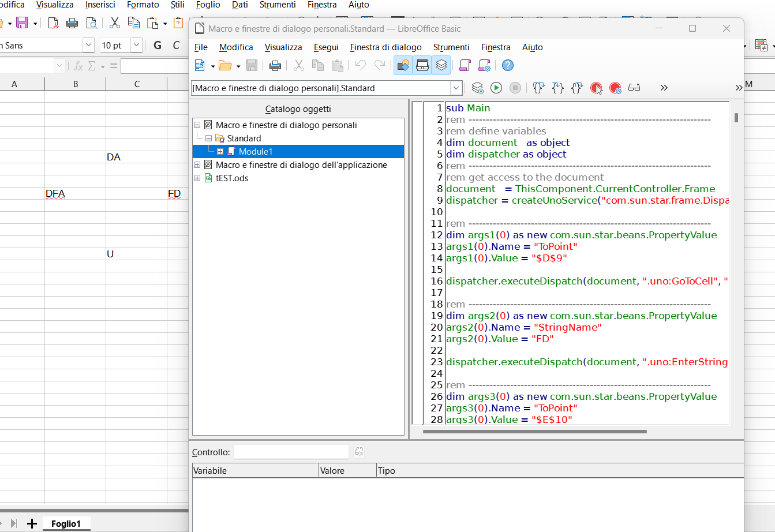Collapse the Standard library node
Viewport: 775px width, 532px height.
tap(208, 138)
